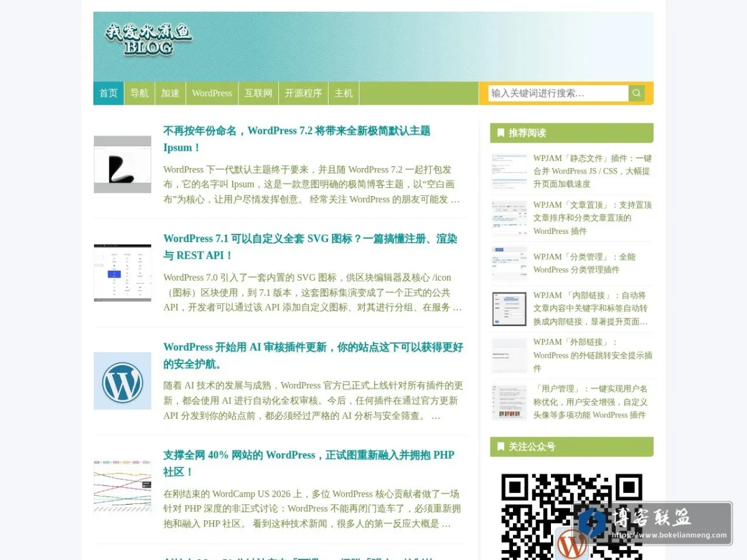Image resolution: width=747 pixels, height=560 pixels.
Task: Open WPJAM「外部链接」sidebar link
Action: tap(592, 355)
